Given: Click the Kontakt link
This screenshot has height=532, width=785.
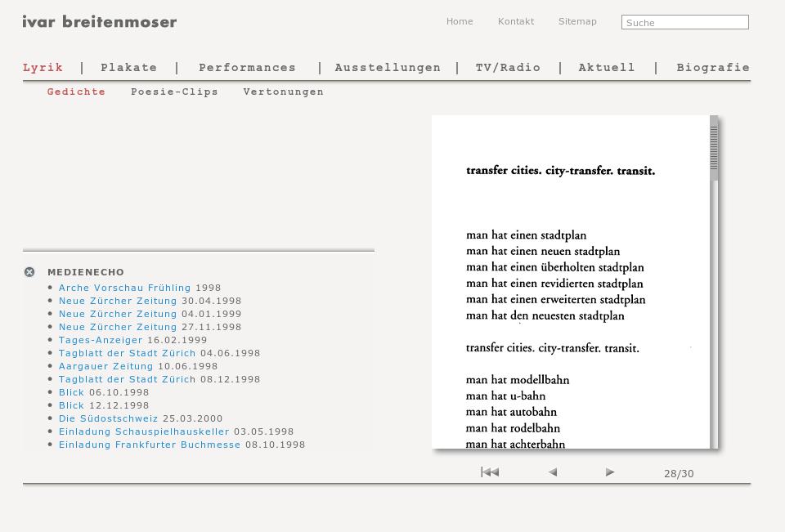Looking at the screenshot, I should point(516,21).
